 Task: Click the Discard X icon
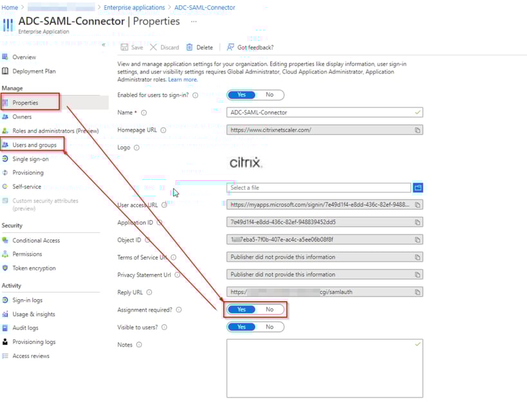click(x=153, y=48)
